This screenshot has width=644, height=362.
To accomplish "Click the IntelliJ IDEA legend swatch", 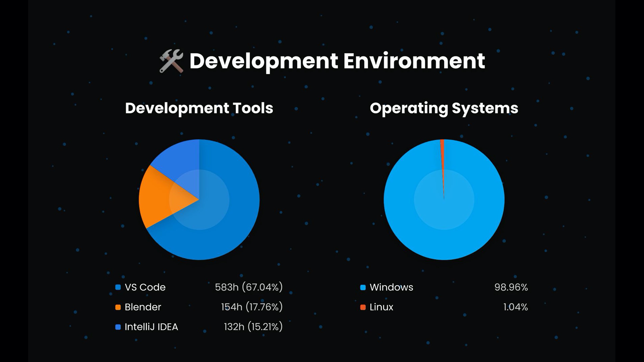I will click(x=118, y=327).
